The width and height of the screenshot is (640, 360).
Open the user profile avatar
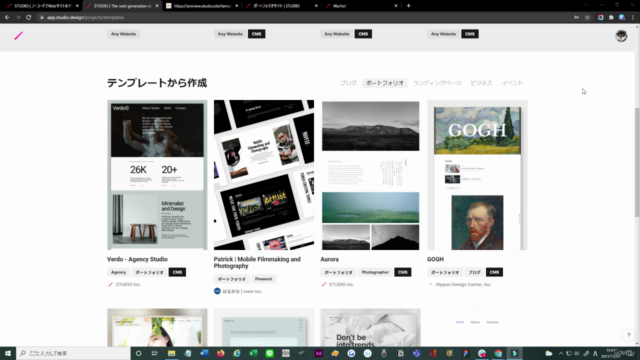point(621,36)
